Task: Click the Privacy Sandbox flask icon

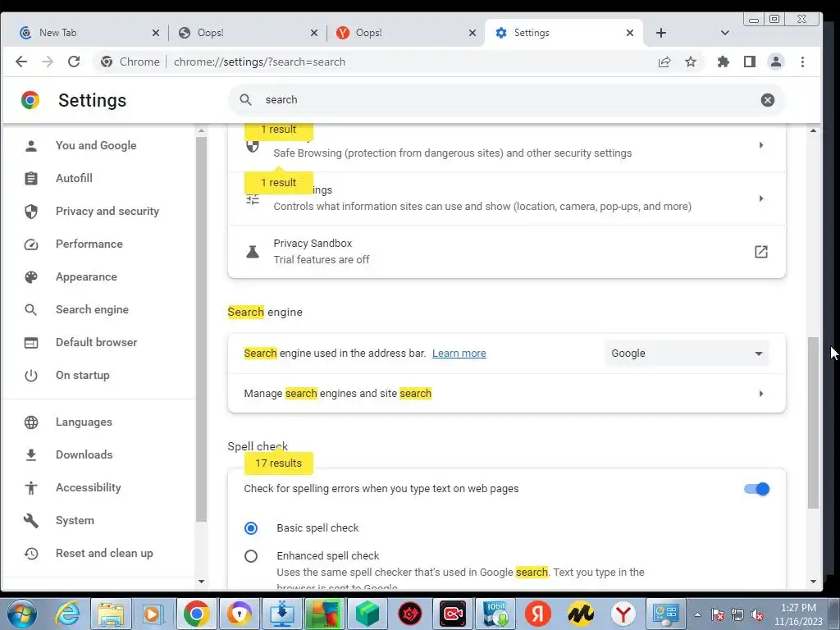Action: click(x=253, y=251)
